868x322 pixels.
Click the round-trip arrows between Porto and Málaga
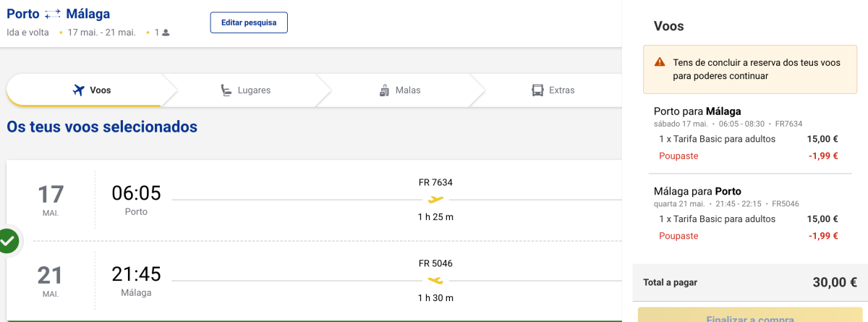(53, 14)
